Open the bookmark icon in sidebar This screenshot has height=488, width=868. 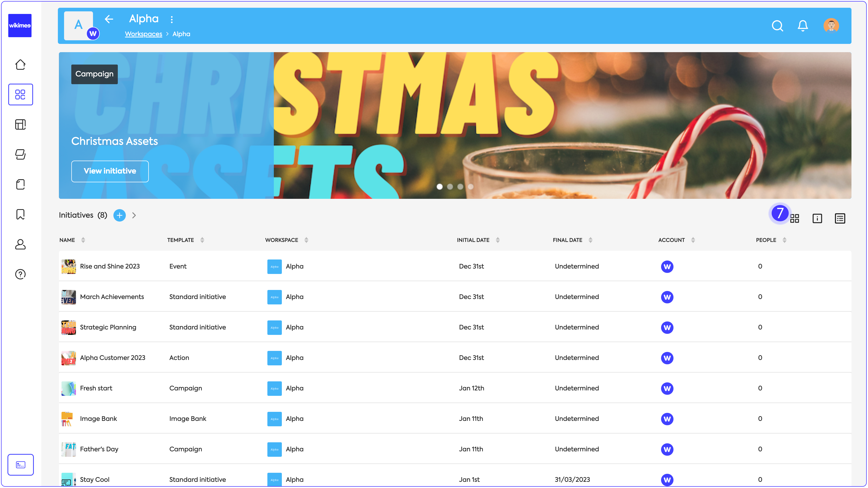(20, 214)
